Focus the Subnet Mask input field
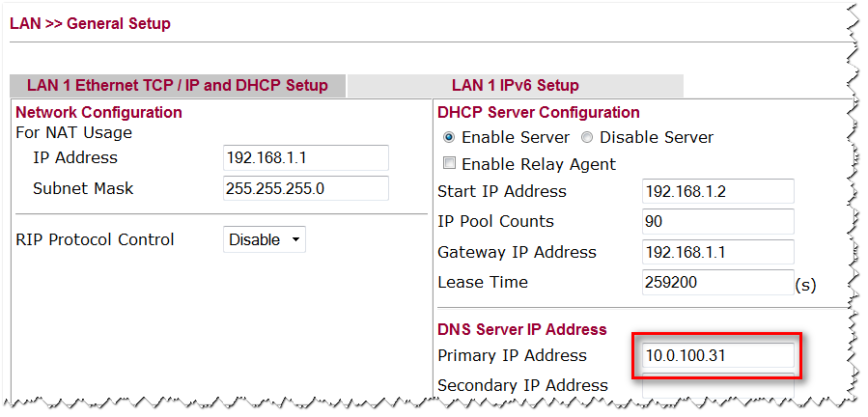This screenshot has width=868, height=417. pos(305,188)
